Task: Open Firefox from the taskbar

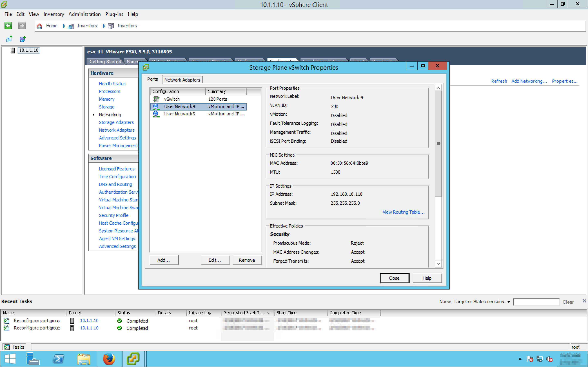Action: [109, 359]
